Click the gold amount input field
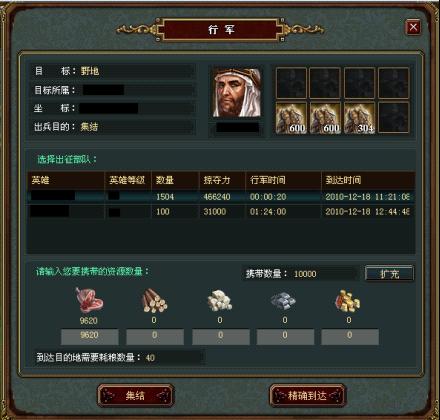 (x=350, y=337)
